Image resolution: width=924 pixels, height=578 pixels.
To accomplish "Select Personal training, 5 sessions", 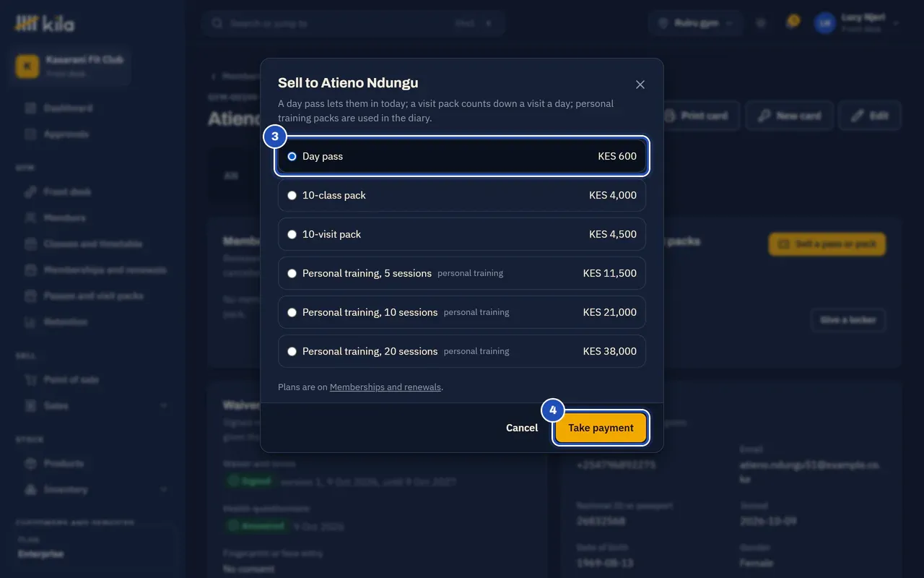I will click(x=462, y=273).
